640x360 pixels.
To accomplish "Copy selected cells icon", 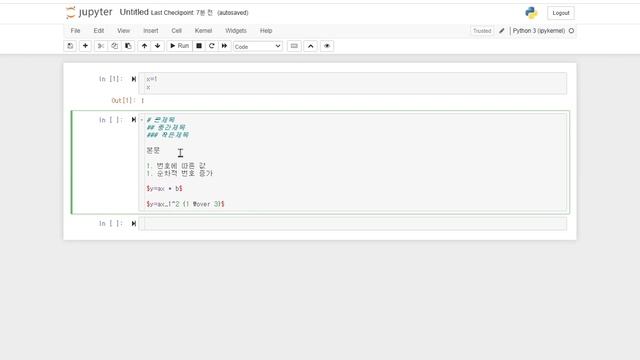I will [114, 46].
